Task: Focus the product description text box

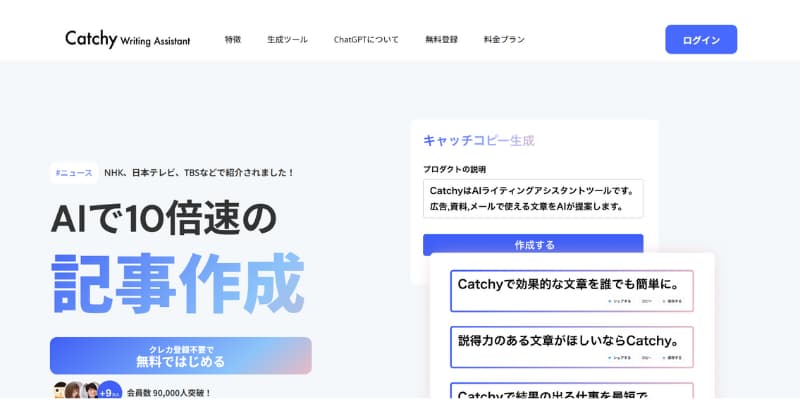Action: [533, 199]
